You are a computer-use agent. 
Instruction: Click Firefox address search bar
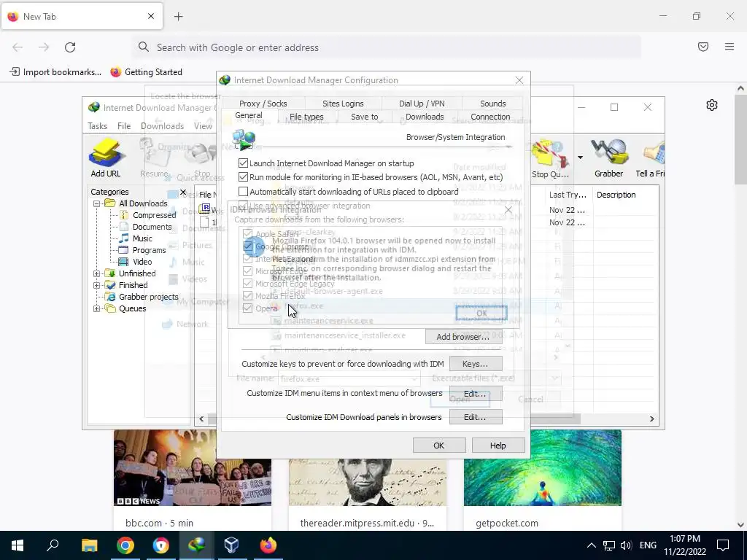386,47
